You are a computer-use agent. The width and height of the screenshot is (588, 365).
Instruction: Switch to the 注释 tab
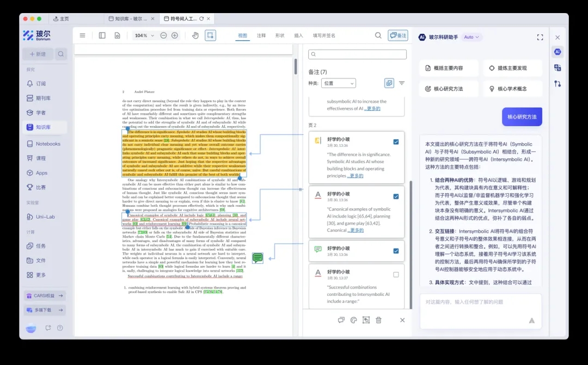[261, 35]
